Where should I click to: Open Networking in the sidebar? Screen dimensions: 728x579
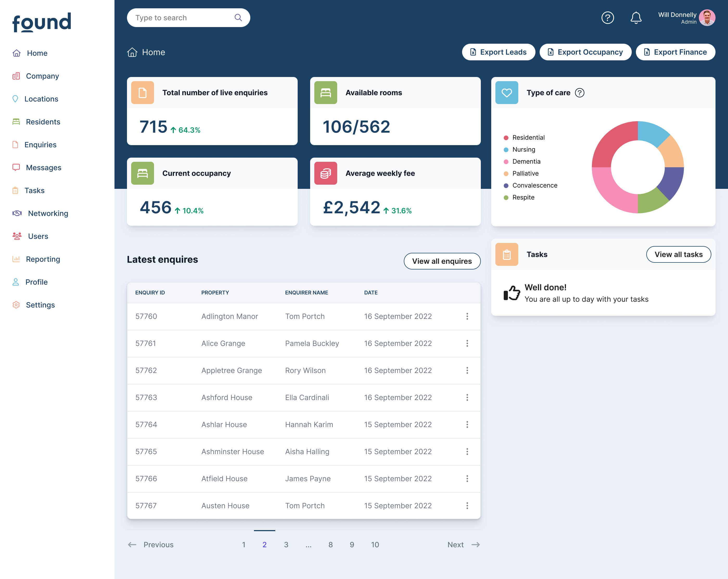(x=40, y=213)
